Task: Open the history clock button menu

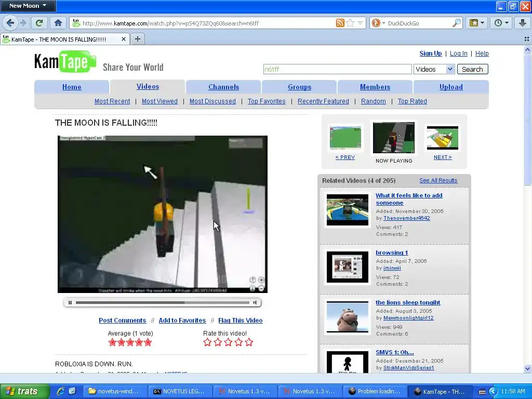Action: pos(501,23)
